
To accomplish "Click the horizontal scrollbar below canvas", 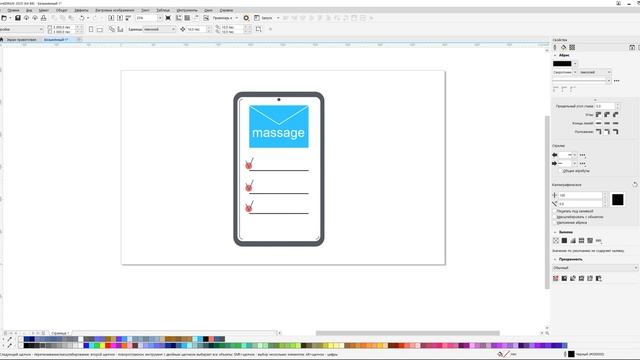I will [407, 333].
